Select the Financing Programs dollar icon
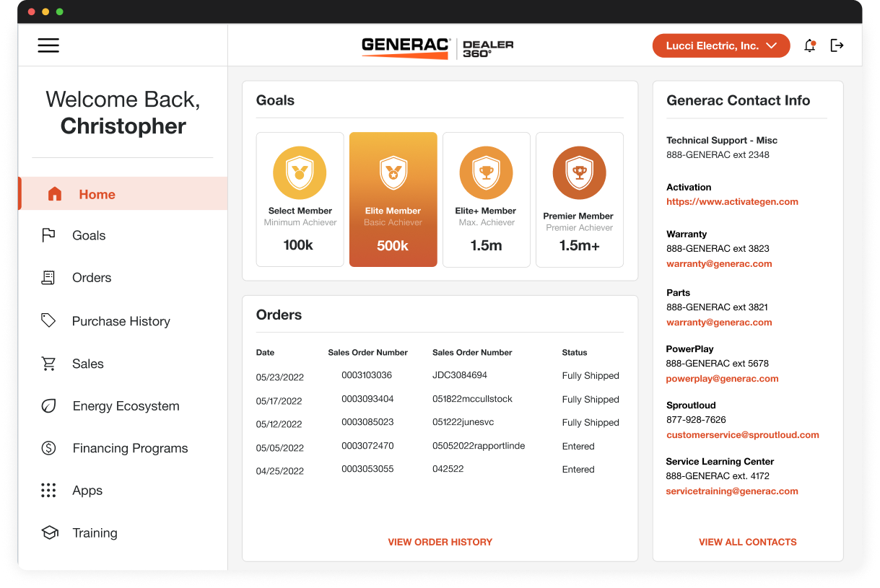This screenshot has width=880, height=588. point(48,448)
